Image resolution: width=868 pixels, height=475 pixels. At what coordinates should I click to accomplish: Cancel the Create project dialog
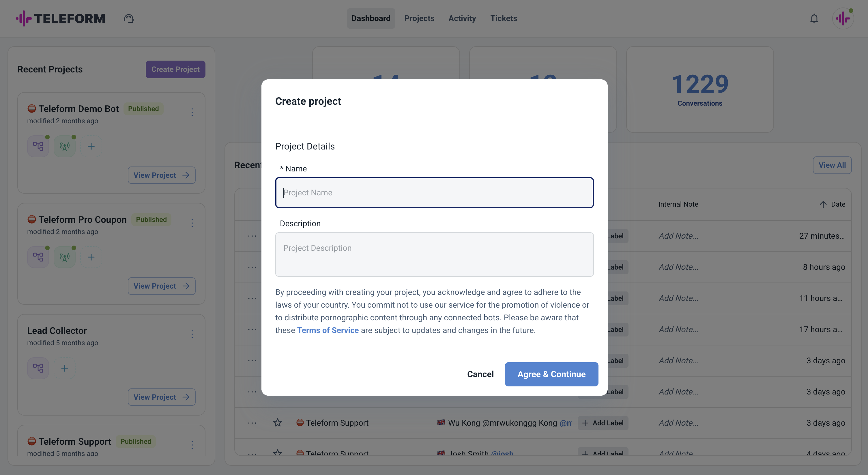480,374
